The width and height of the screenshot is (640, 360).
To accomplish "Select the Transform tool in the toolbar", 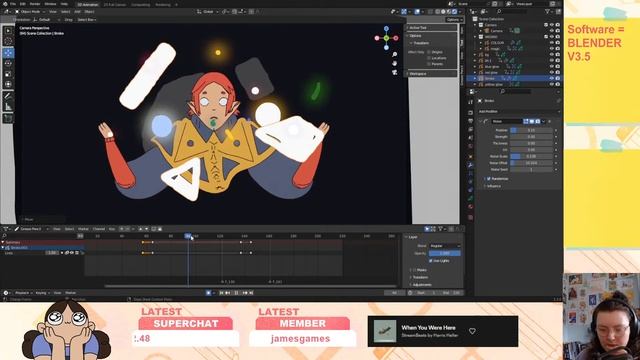I will point(8,84).
